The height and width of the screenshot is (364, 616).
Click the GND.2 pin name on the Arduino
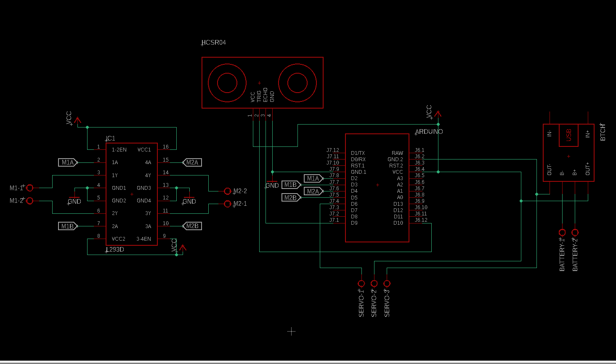click(395, 159)
